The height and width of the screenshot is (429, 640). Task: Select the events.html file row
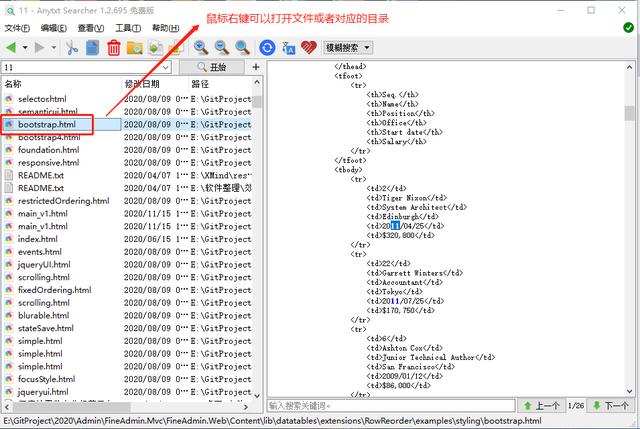pyautogui.click(x=127, y=252)
